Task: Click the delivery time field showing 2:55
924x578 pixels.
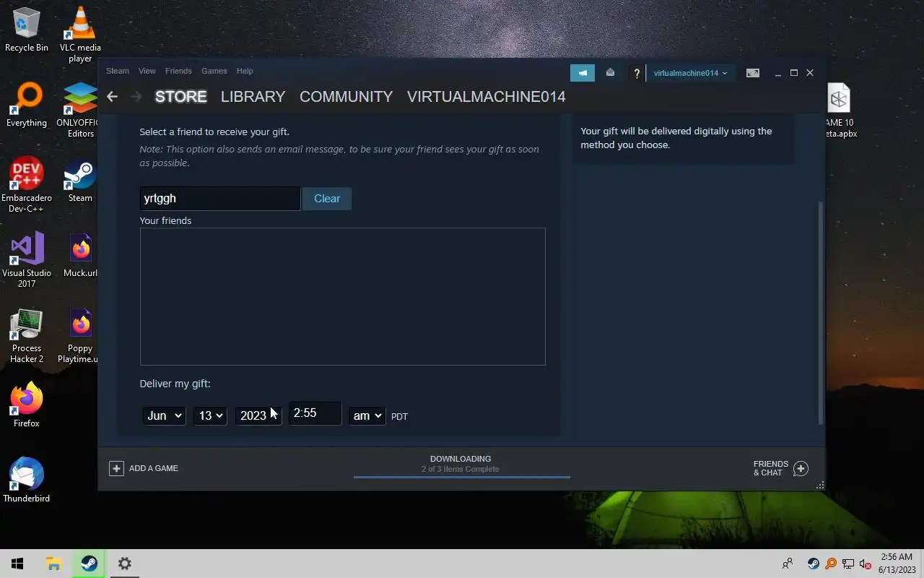Action: 315,413
